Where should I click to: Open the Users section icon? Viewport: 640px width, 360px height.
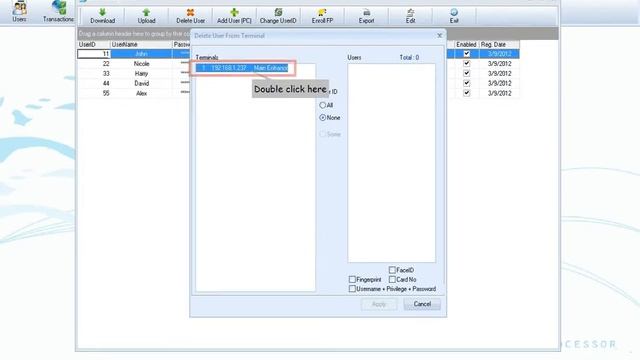[19, 9]
